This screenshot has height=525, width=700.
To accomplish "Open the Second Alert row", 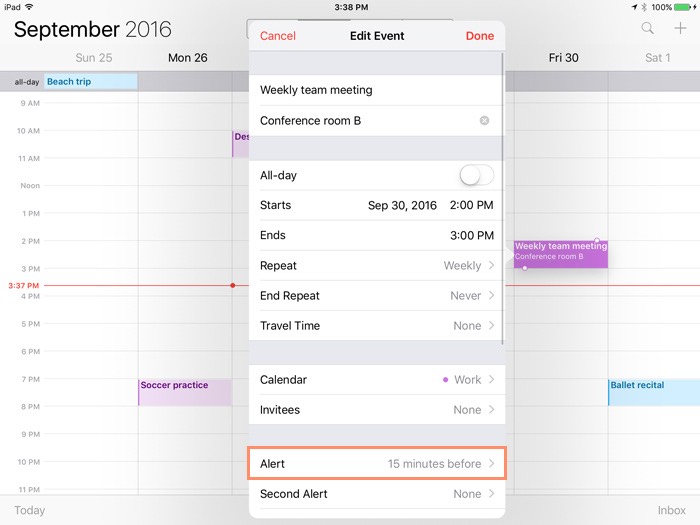I will tap(376, 494).
